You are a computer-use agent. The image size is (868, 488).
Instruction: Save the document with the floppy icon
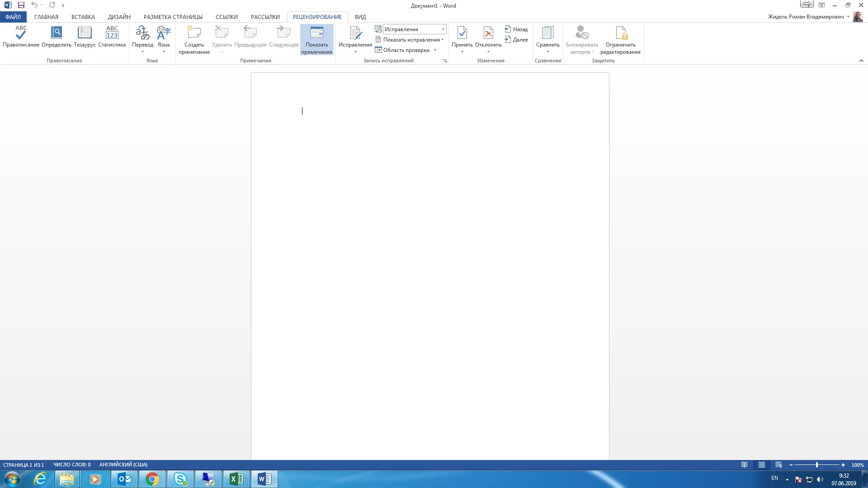tap(21, 5)
